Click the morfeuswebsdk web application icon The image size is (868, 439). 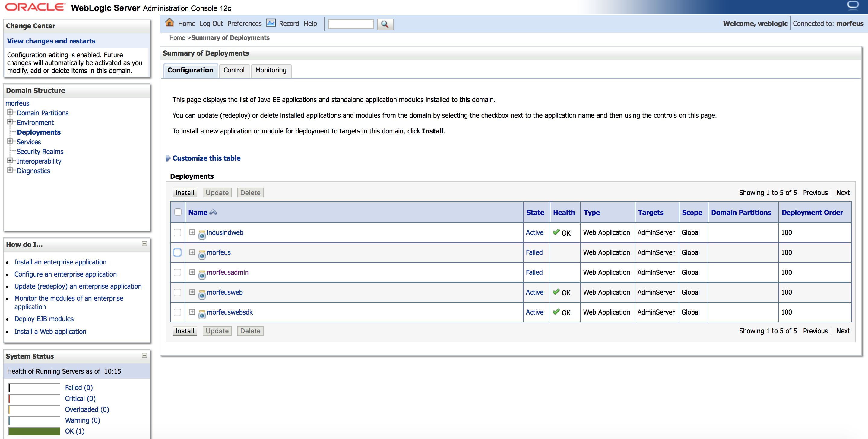click(202, 314)
